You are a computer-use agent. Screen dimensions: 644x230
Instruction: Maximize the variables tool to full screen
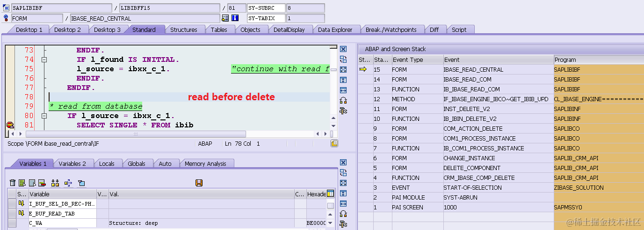343,183
